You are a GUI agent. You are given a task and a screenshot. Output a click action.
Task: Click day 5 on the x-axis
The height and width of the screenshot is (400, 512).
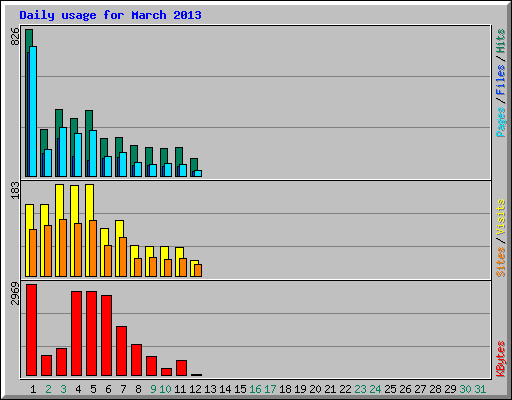point(93,389)
